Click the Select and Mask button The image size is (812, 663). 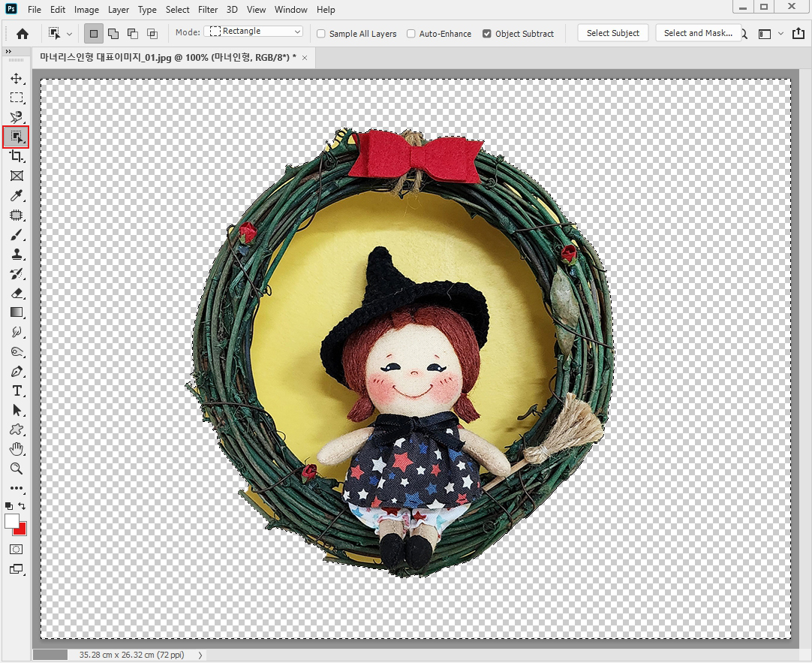tap(698, 33)
